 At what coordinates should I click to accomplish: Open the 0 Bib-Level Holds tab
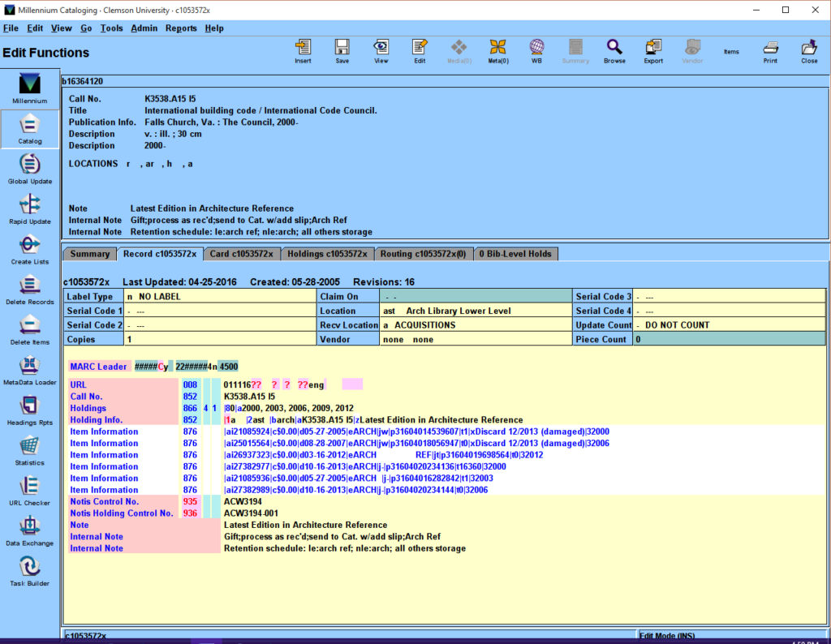point(516,254)
